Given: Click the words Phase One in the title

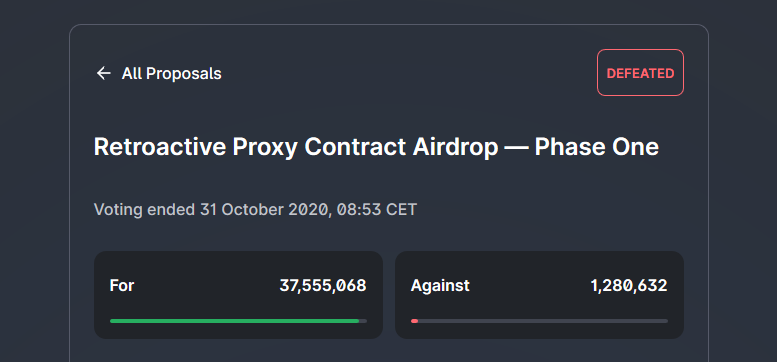Looking at the screenshot, I should tap(597, 147).
